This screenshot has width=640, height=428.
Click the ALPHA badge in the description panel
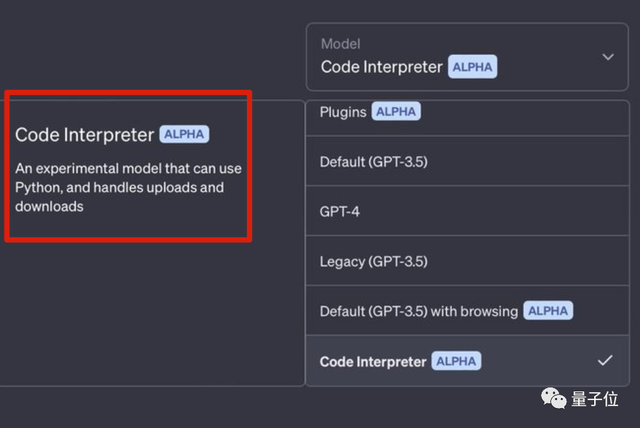(x=184, y=135)
